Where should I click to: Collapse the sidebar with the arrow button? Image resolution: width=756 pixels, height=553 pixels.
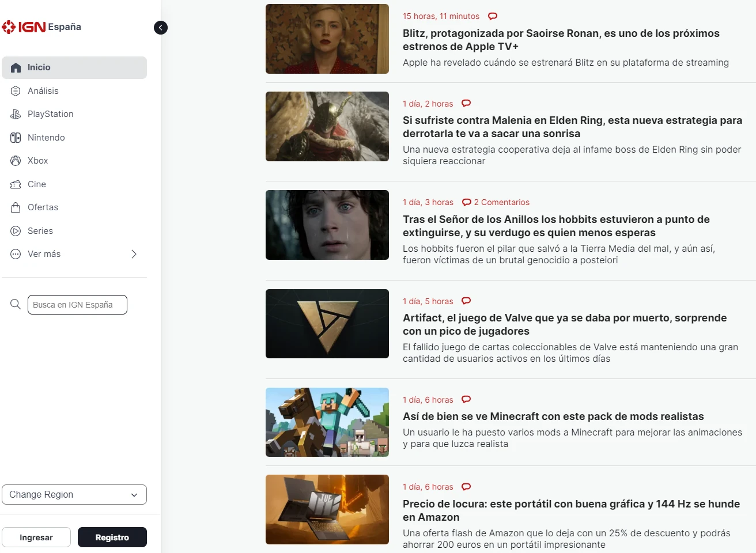[x=161, y=28]
